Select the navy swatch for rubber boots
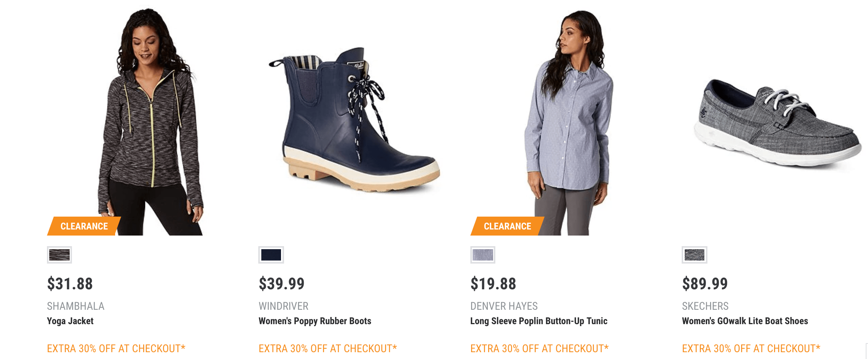Viewport: 868px width, 359px height. coord(271,255)
